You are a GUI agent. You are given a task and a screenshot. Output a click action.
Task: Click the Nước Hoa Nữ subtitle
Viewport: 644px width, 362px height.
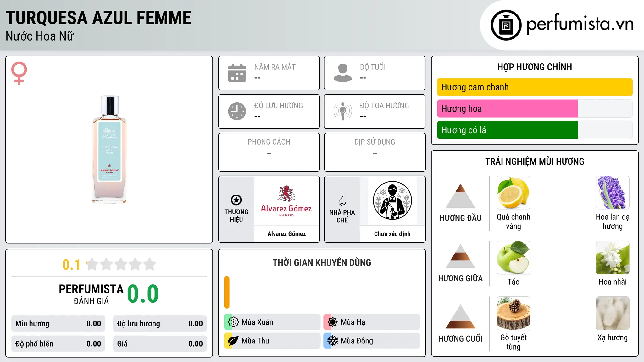tap(40, 36)
